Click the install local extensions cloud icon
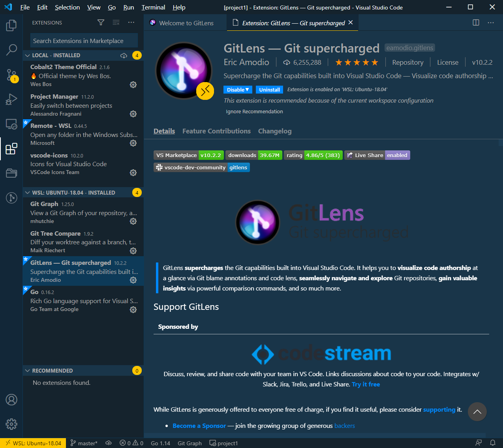 (124, 55)
